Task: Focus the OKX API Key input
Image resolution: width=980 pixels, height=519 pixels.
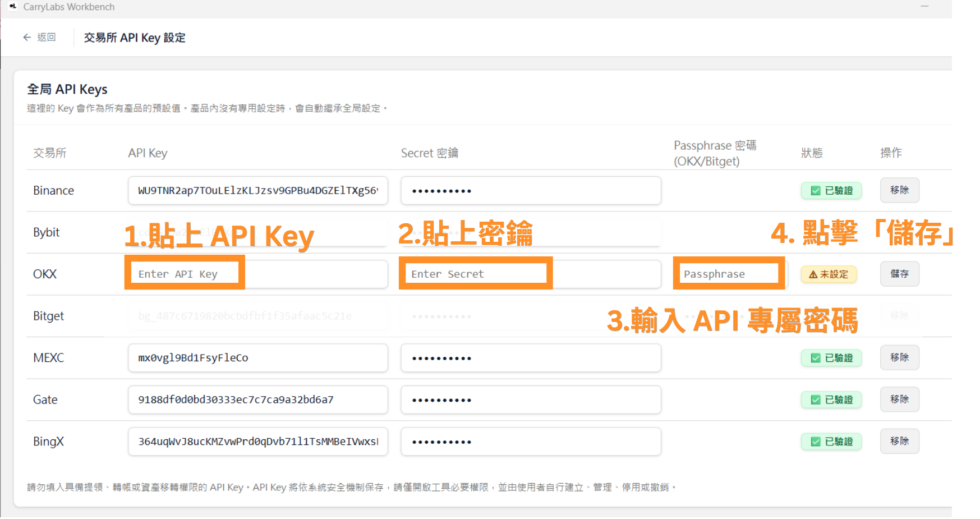Action: (258, 274)
